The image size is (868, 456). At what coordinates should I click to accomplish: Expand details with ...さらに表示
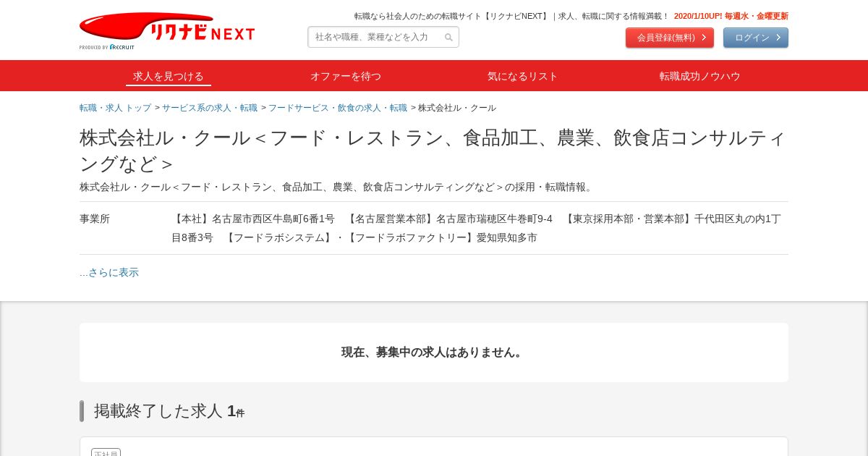coord(109,273)
